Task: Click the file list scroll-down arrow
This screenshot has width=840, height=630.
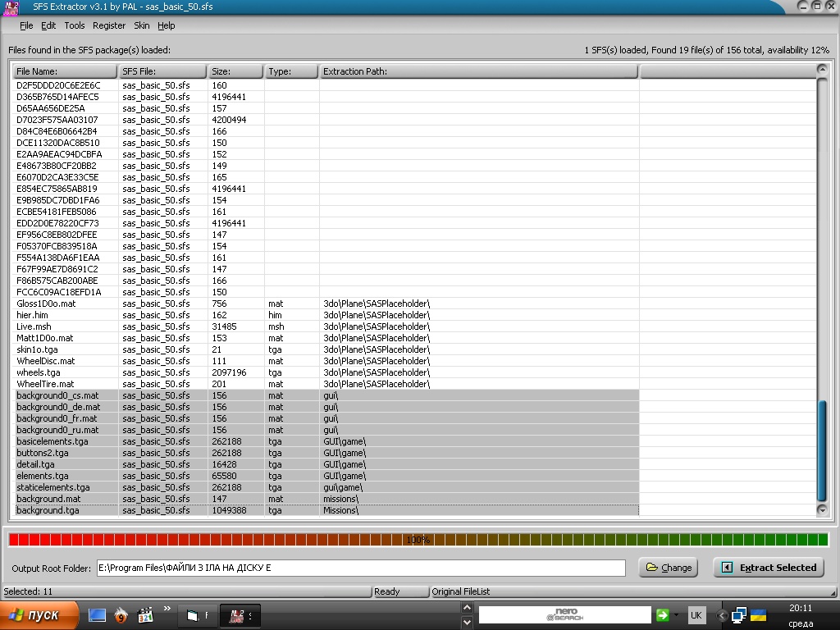Action: pyautogui.click(x=822, y=509)
